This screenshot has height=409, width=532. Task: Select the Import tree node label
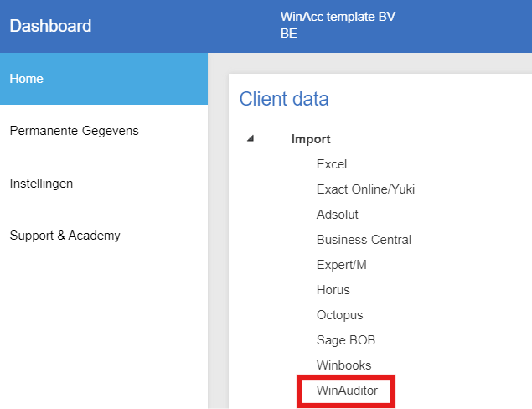pyautogui.click(x=311, y=139)
